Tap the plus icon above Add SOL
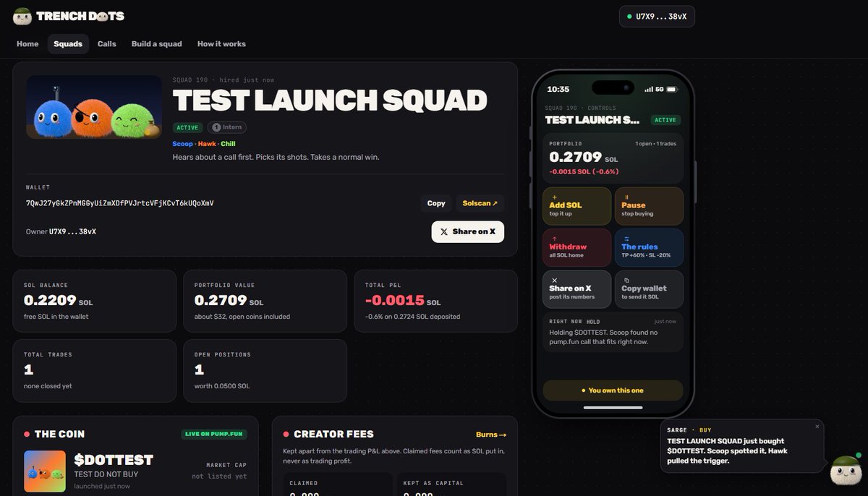 (x=554, y=197)
